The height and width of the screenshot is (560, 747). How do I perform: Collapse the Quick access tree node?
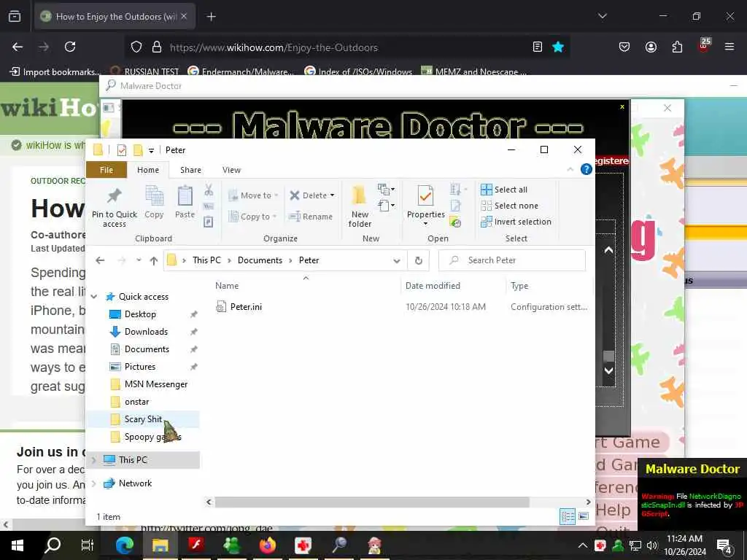[x=94, y=297]
